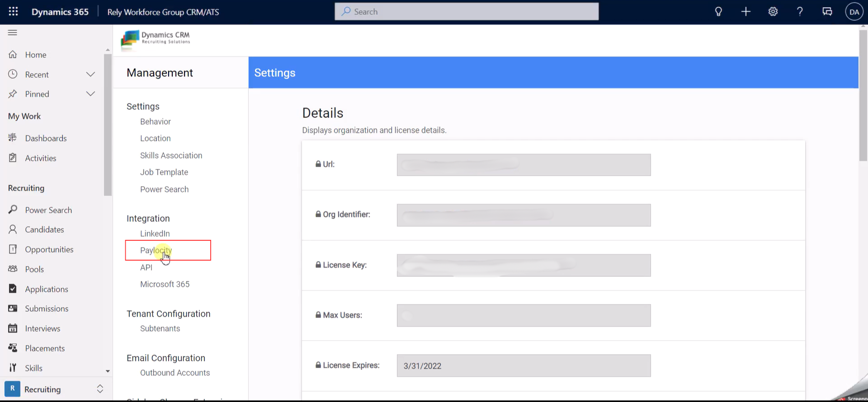Open Interviews in the navigation
Viewport: 868px width, 402px height.
coord(42,328)
